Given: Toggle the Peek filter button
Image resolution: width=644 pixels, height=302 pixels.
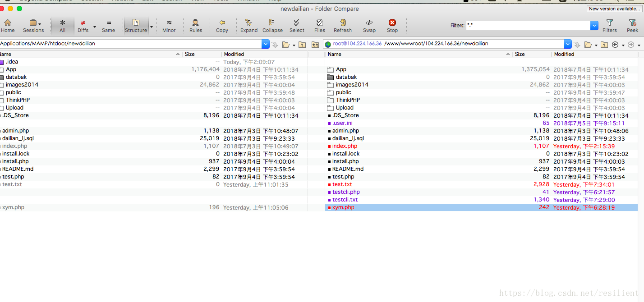Looking at the screenshot, I should tap(633, 26).
